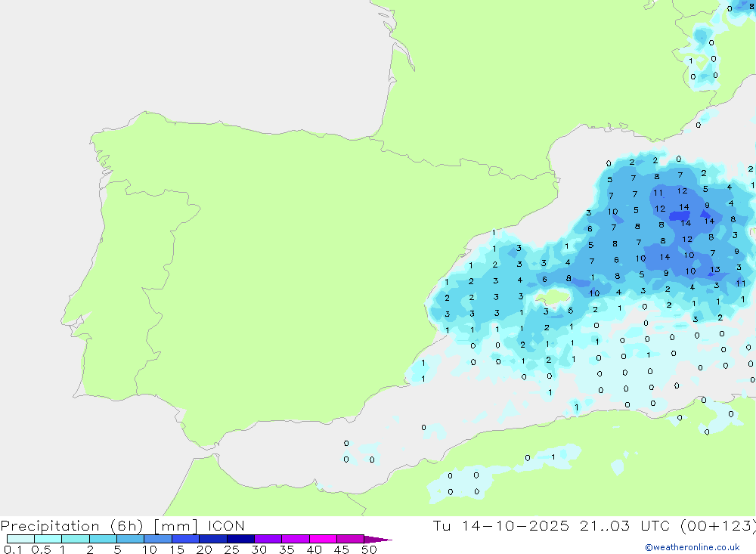
Task: Open the weatheronline.co.uk copyright link
Action: pyautogui.click(x=692, y=547)
